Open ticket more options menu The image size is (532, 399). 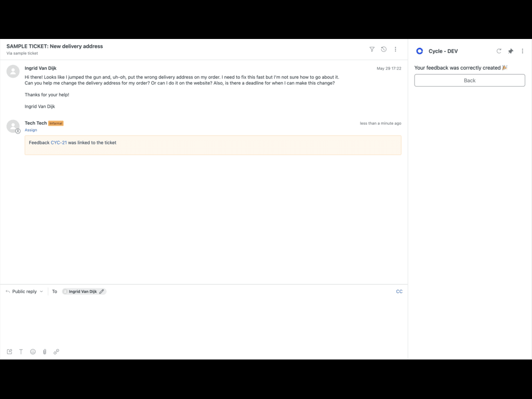[395, 49]
